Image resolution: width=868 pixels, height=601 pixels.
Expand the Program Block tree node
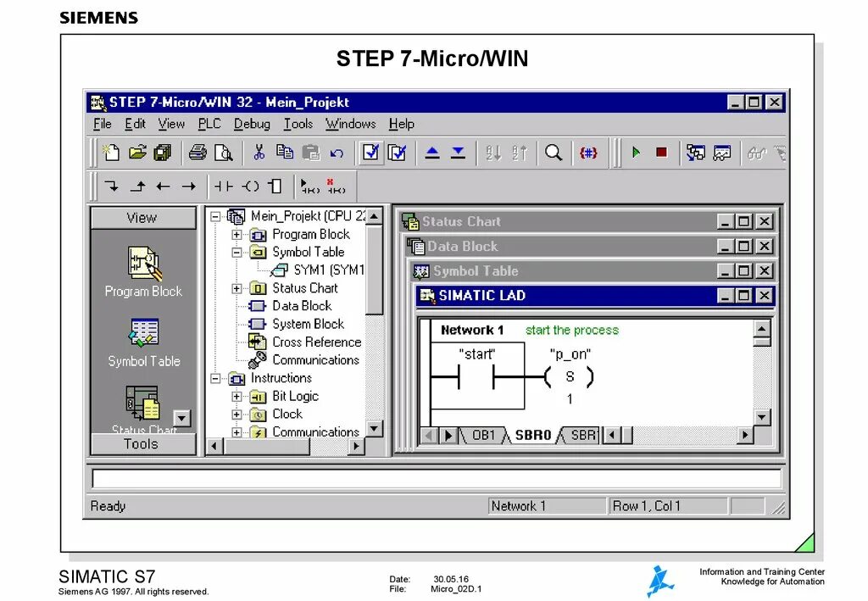(236, 235)
